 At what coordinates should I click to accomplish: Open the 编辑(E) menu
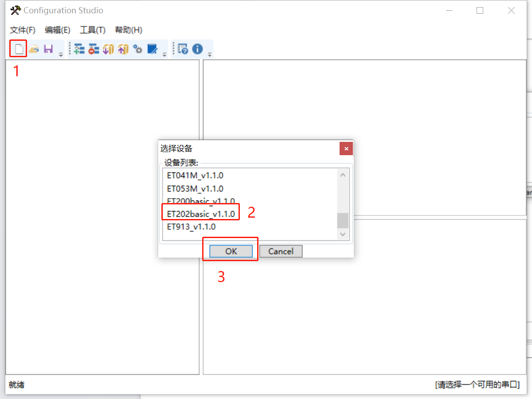click(x=58, y=30)
